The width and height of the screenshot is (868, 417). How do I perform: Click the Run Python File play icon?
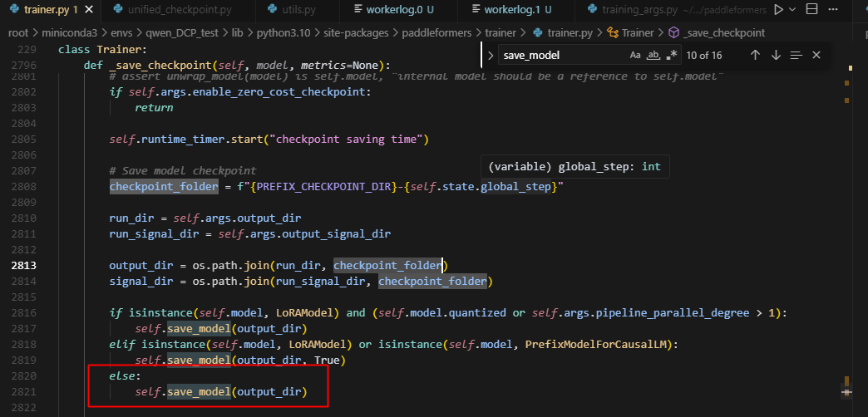coord(778,10)
